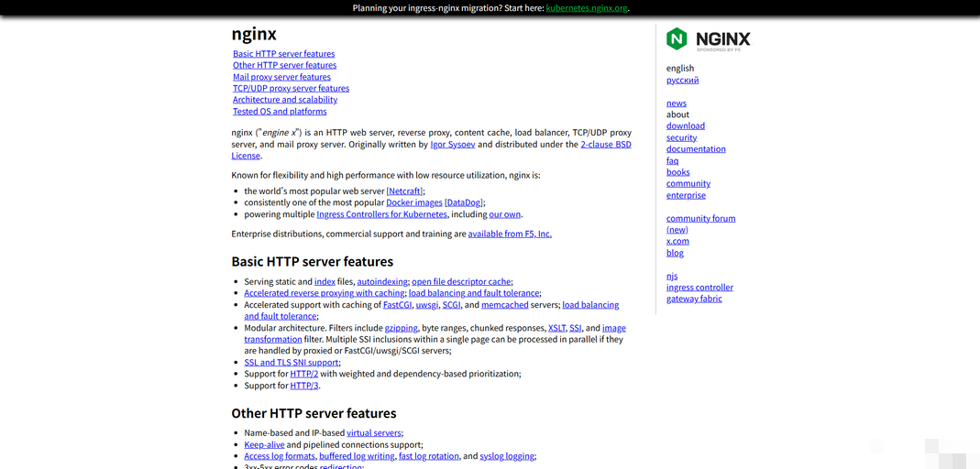Open the 2-clause BSD License link
This screenshot has height=469, width=980.
pyautogui.click(x=606, y=144)
